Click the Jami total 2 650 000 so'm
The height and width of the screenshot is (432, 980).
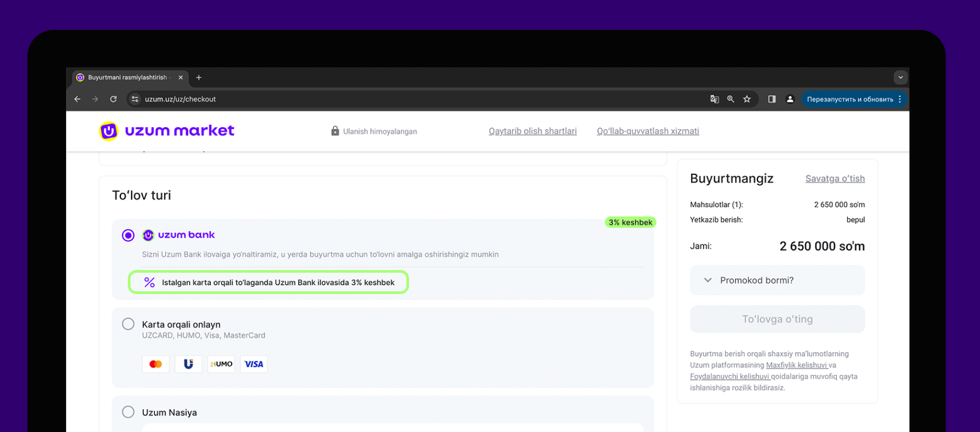[x=822, y=246]
